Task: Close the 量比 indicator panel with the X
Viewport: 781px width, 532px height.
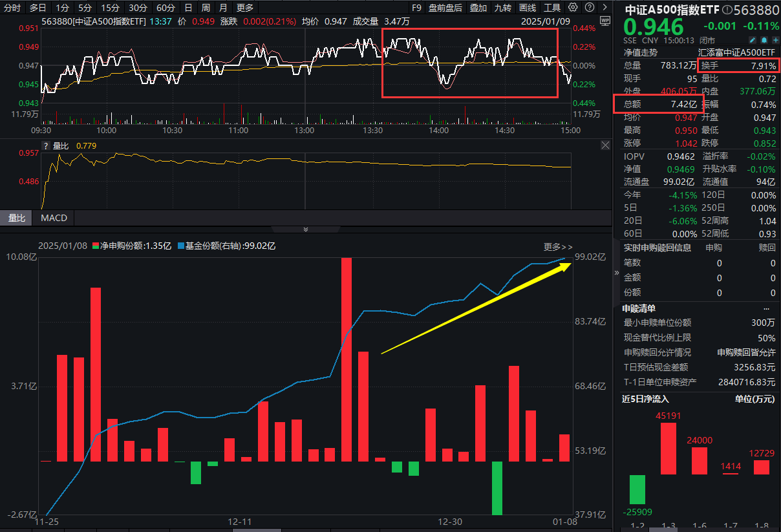Action: [x=605, y=145]
